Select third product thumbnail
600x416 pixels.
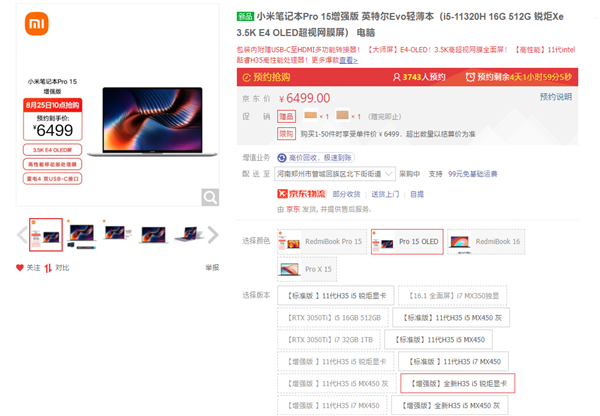click(117, 233)
